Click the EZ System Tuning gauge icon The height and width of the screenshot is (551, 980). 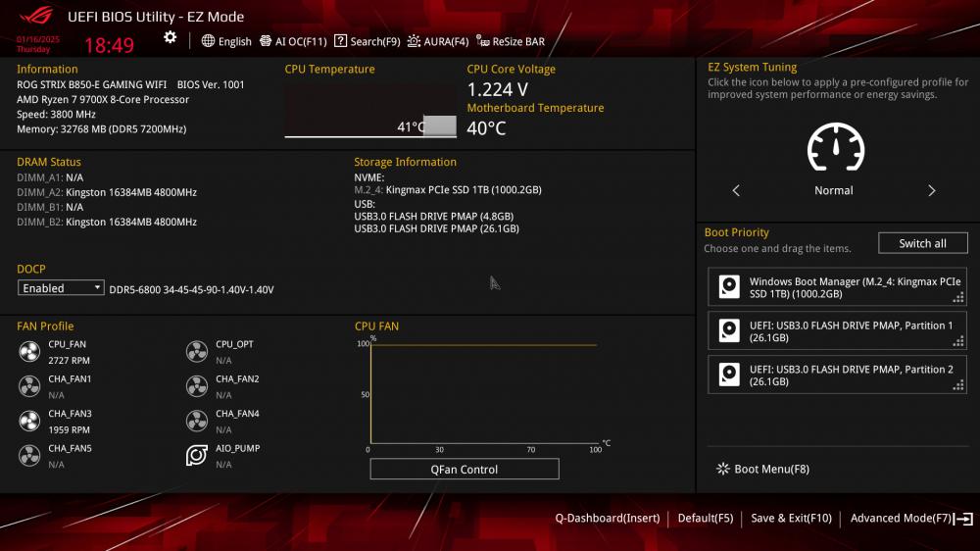click(836, 148)
